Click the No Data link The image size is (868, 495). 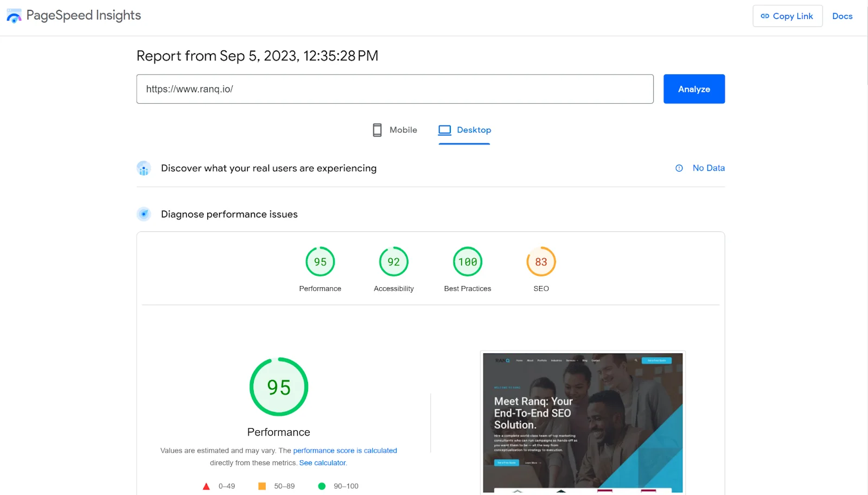[709, 168]
